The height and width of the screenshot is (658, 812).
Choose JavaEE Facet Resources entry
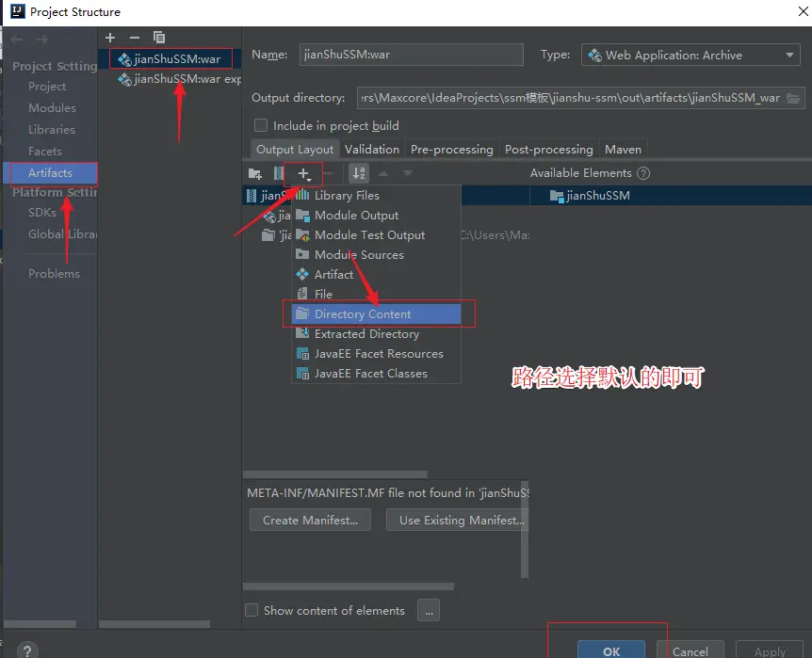[376, 354]
